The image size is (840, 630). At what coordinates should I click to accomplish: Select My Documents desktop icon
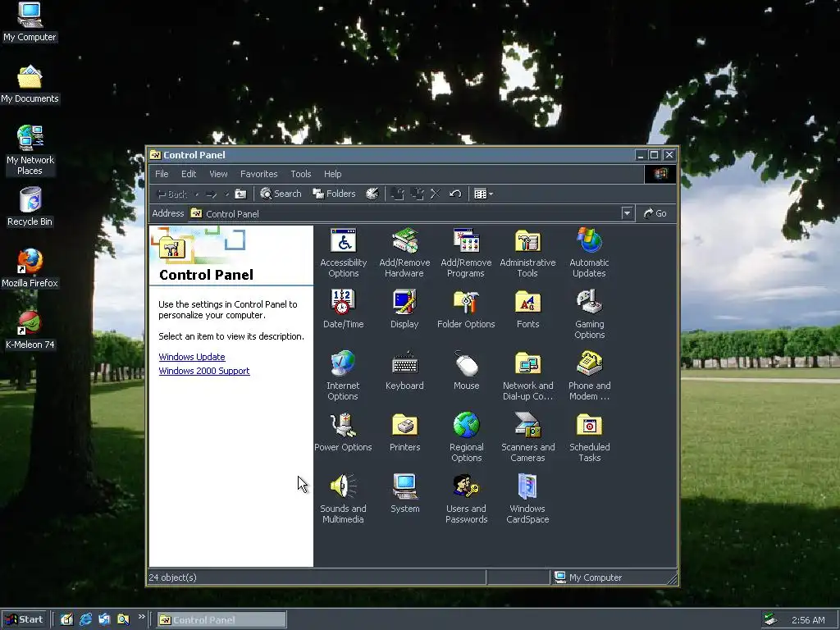tap(30, 84)
